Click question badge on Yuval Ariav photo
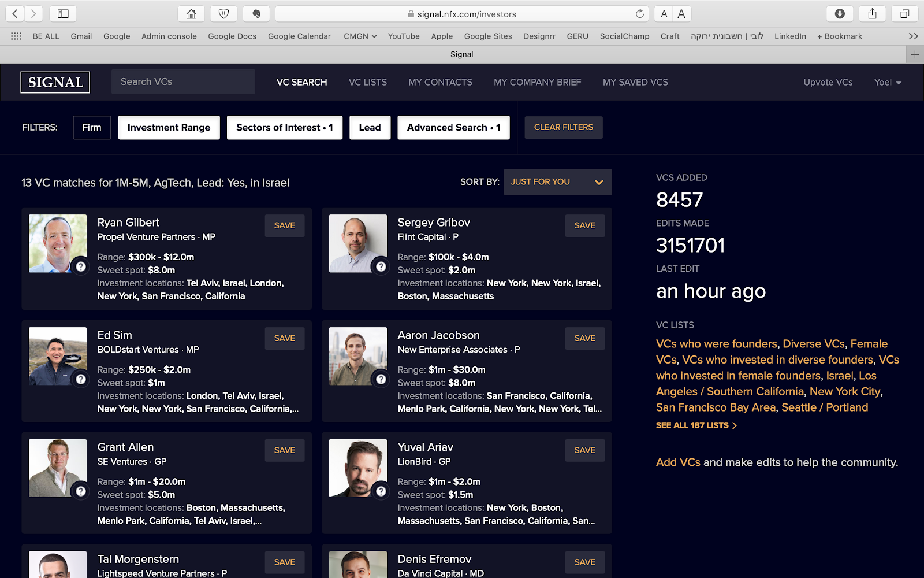Viewport: 924px width, 578px height. point(381,491)
